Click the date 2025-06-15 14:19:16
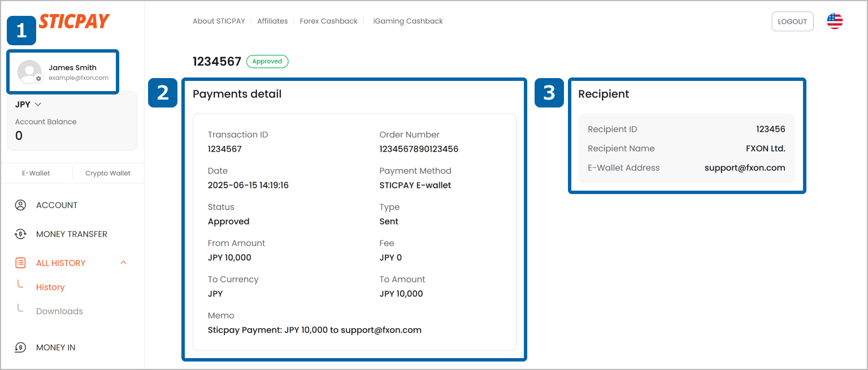The height and width of the screenshot is (370, 868). pos(248,186)
